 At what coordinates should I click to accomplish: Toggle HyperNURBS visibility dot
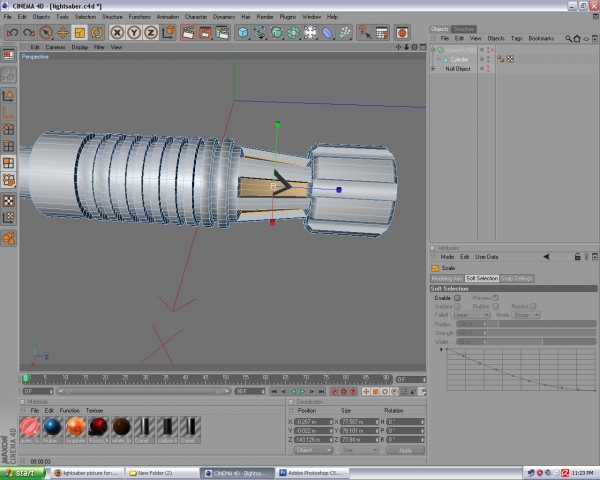tap(482, 50)
